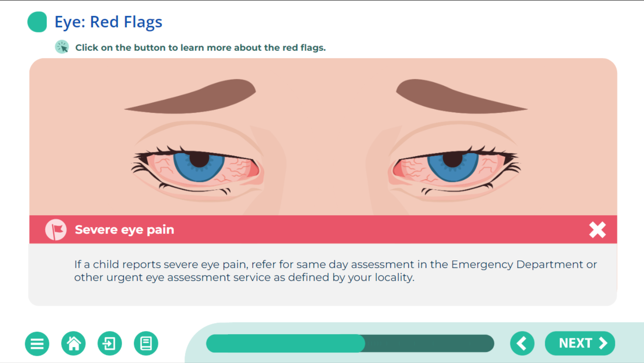Click the NEXT button
This screenshot has width=644, height=363.
pyautogui.click(x=580, y=344)
